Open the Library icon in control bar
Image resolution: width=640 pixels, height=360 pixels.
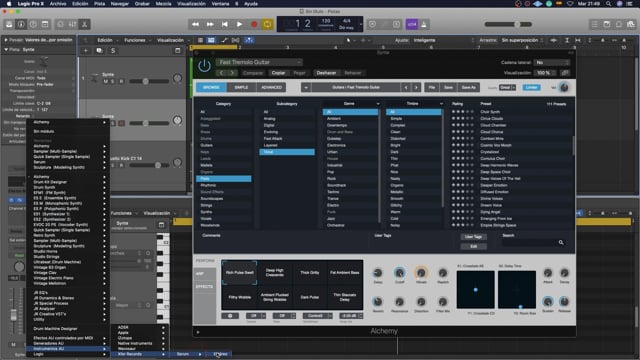pos(9,24)
